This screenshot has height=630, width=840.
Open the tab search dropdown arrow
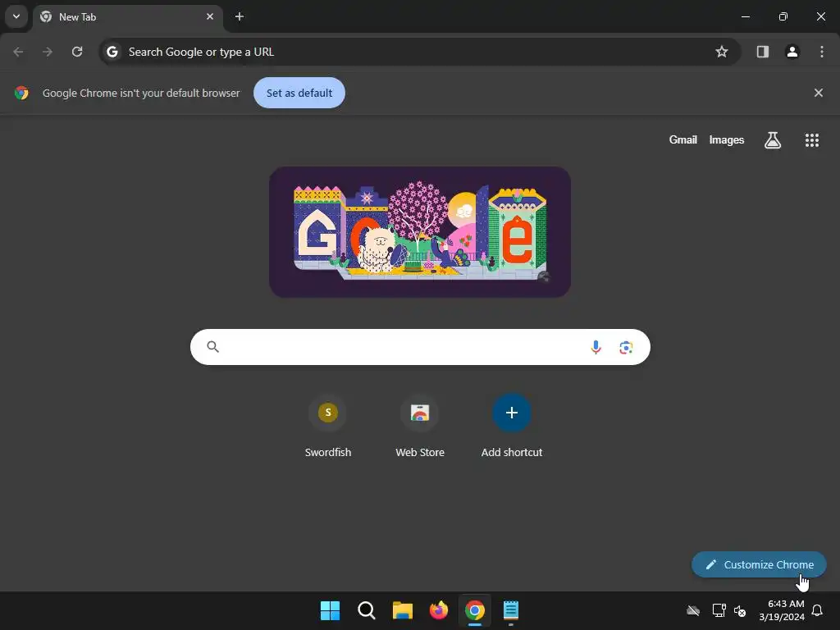click(16, 16)
